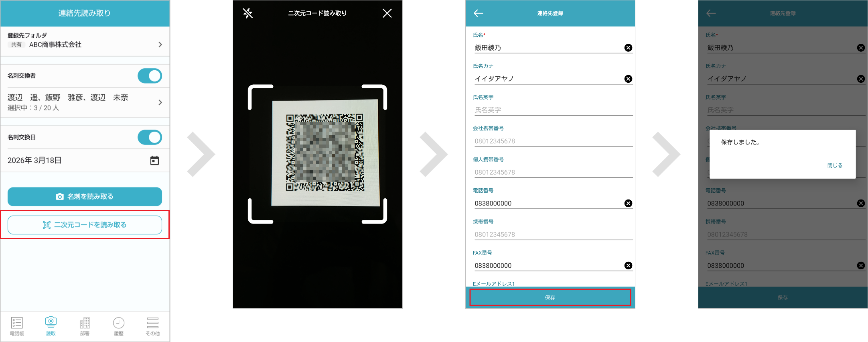Screen dimensions: 868x342
Task: Switch to the 部署 tab
Action: pyautogui.click(x=85, y=326)
